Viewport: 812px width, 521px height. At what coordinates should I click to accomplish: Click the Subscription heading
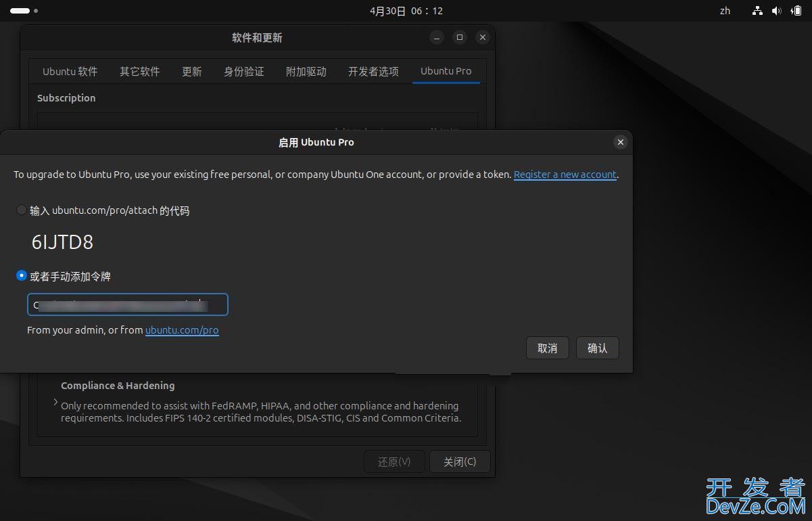(66, 98)
